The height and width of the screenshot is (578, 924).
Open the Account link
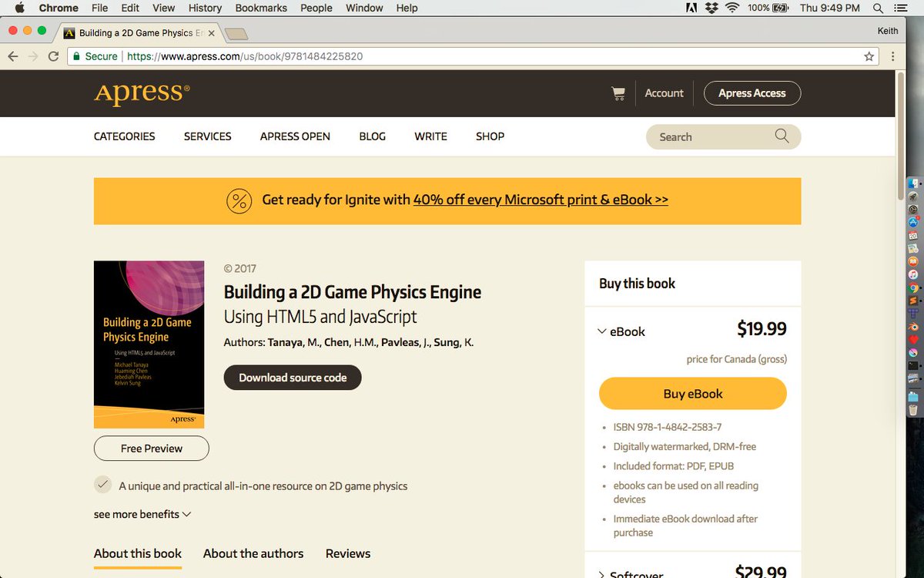point(664,93)
